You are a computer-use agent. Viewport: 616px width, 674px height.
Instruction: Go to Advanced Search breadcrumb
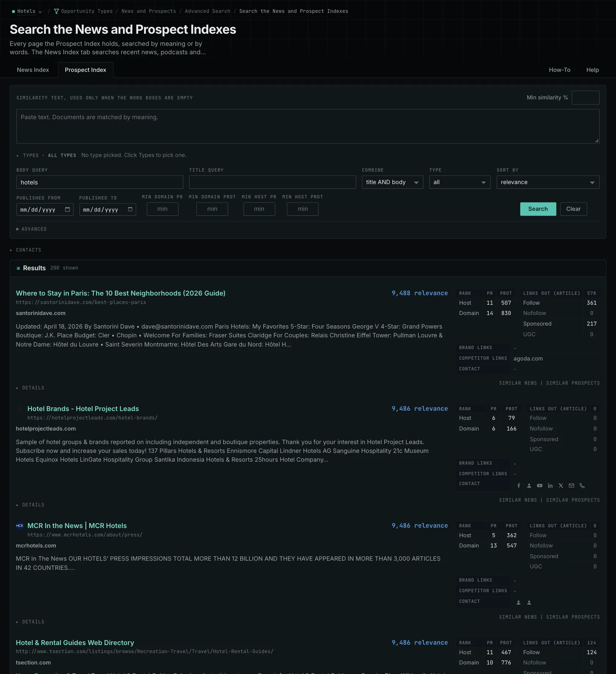208,11
